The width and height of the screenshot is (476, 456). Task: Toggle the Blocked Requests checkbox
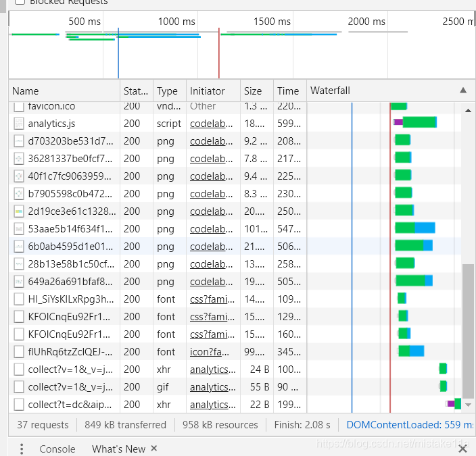click(x=20, y=1)
